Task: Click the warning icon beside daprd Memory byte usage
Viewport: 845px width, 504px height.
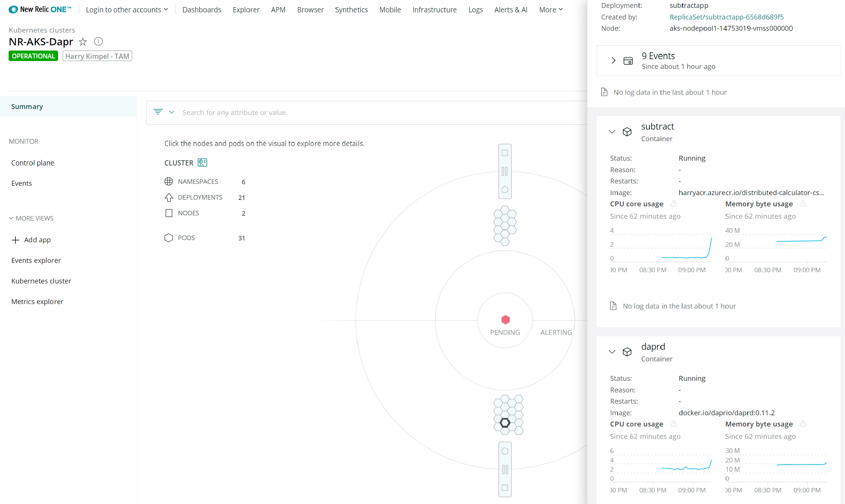Action: (x=803, y=424)
